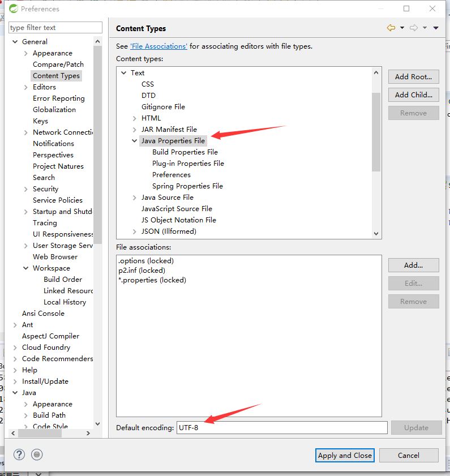The image size is (450, 476).
Task: Click the forward navigation arrow icon
Action: pyautogui.click(x=414, y=28)
